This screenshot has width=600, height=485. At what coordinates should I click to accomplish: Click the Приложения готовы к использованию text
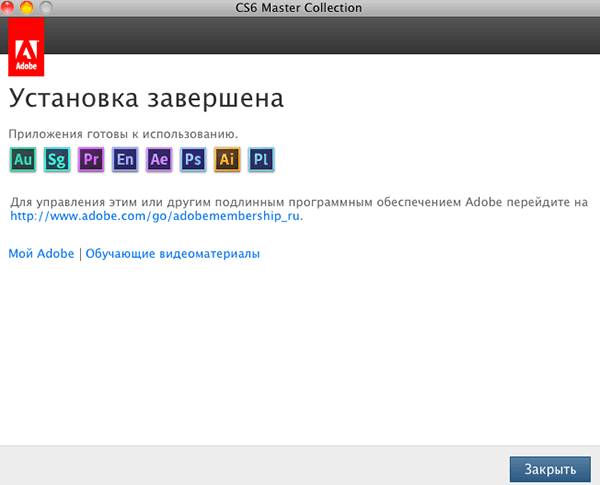click(123, 134)
